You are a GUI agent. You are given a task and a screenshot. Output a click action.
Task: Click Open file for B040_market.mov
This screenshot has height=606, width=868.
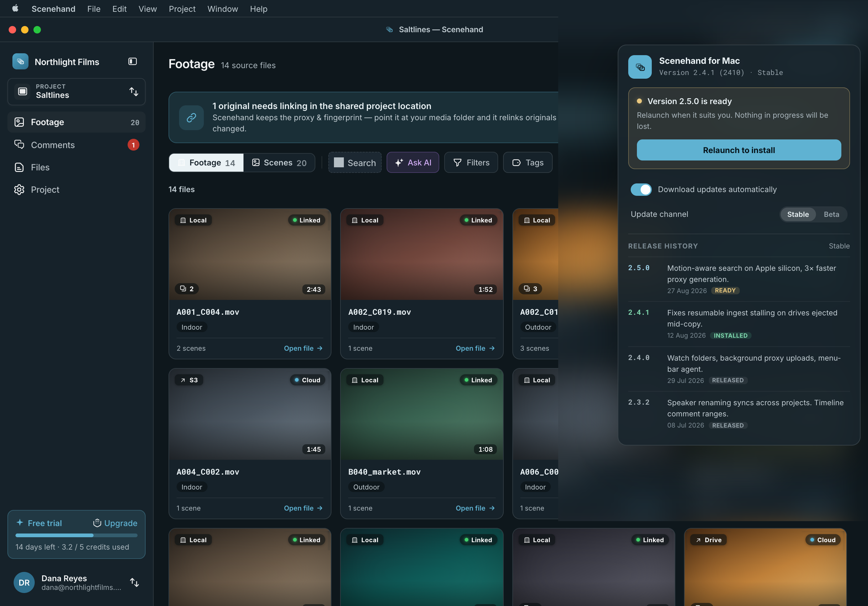475,508
